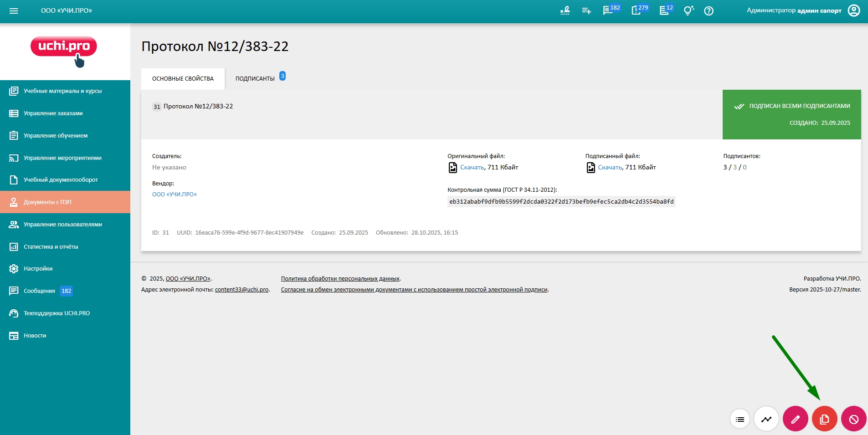Viewport: 868px width, 435px height.
Task: Open the user profile avatar menu
Action: coord(853,11)
